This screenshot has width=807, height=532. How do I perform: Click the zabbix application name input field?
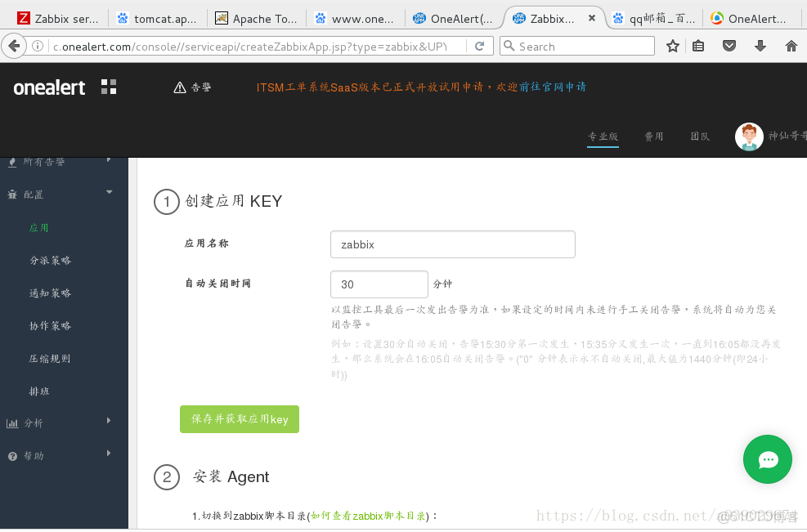coord(452,244)
